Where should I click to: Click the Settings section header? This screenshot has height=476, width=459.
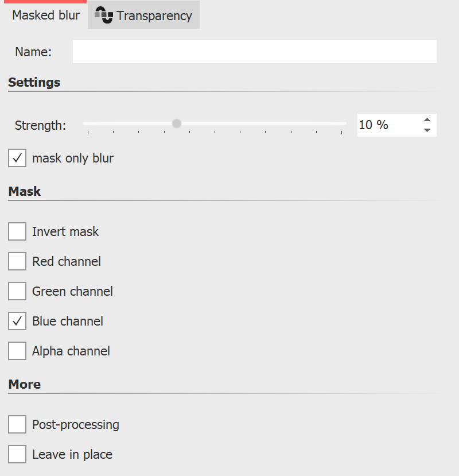click(x=34, y=82)
